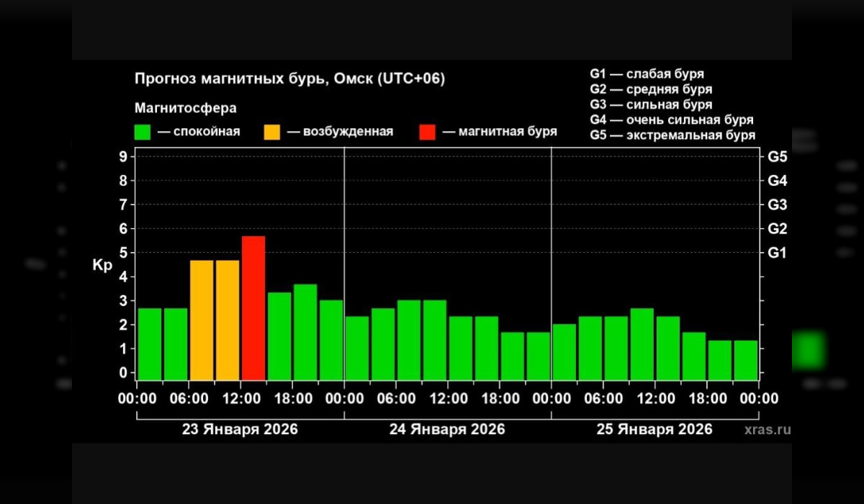Click the Магнитосфера heading
Viewport: 864px width, 504px height.
click(x=186, y=108)
